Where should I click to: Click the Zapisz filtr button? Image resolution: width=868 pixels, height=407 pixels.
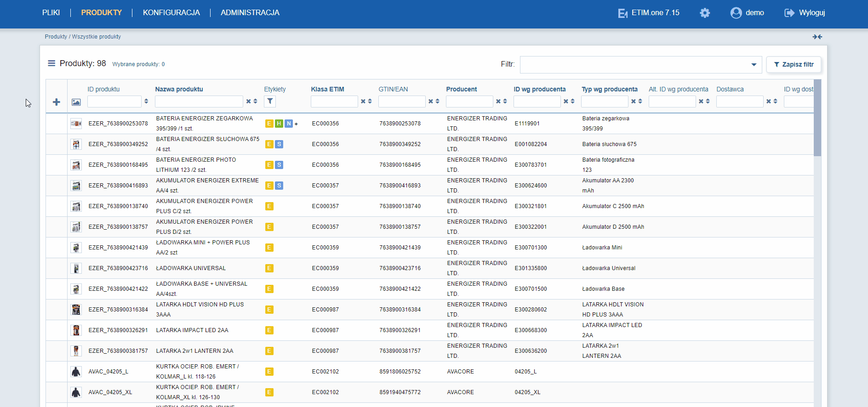click(794, 65)
